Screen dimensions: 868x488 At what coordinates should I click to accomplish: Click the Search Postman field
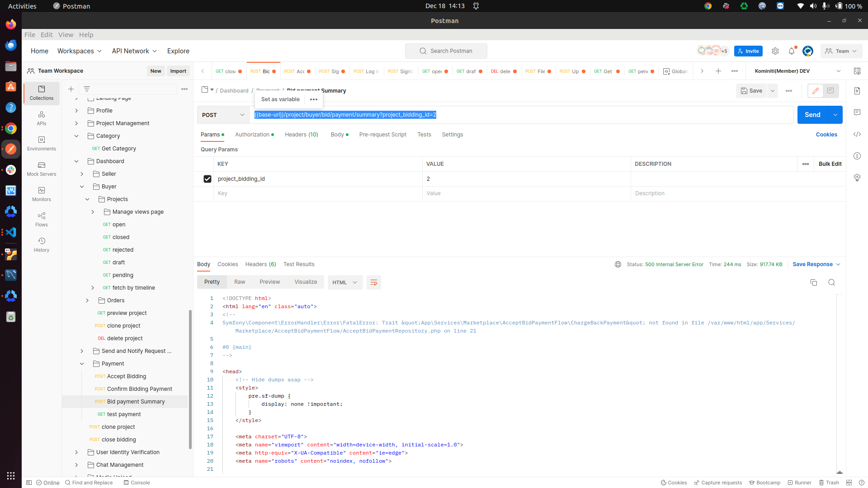click(446, 51)
